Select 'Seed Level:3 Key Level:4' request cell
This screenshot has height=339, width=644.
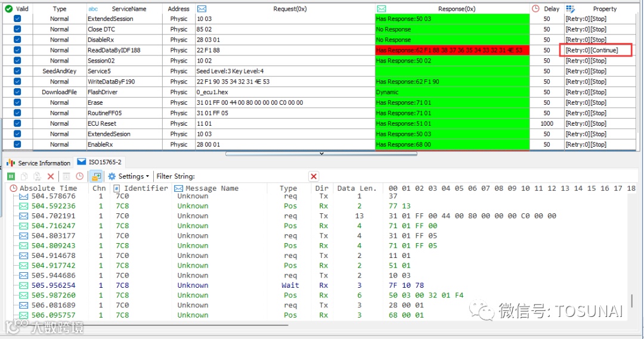285,71
